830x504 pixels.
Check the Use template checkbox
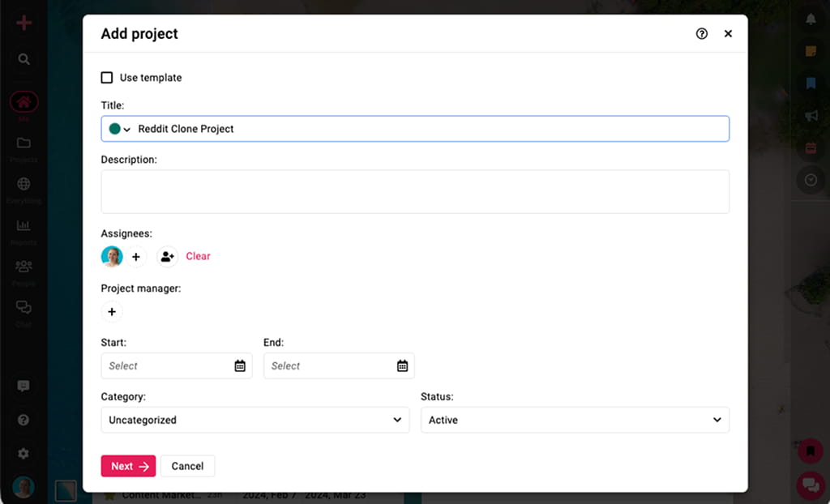tap(107, 78)
